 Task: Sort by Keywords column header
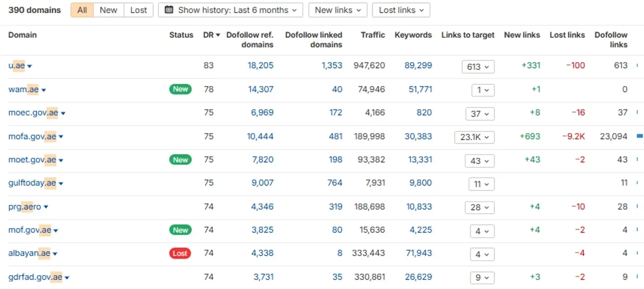pos(413,35)
